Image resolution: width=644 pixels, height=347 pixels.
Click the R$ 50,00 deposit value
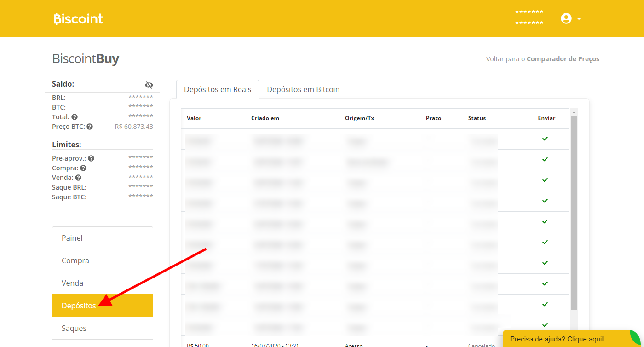point(198,345)
